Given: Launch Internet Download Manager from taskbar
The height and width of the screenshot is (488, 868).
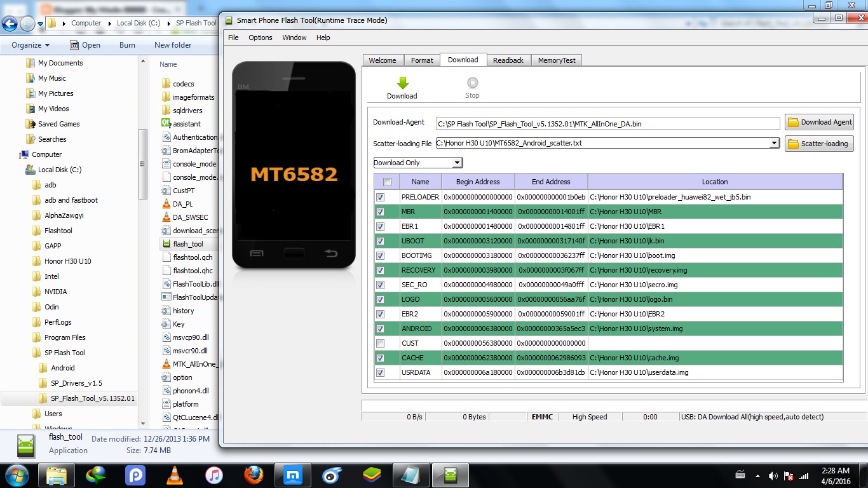Looking at the screenshot, I should coord(96,475).
